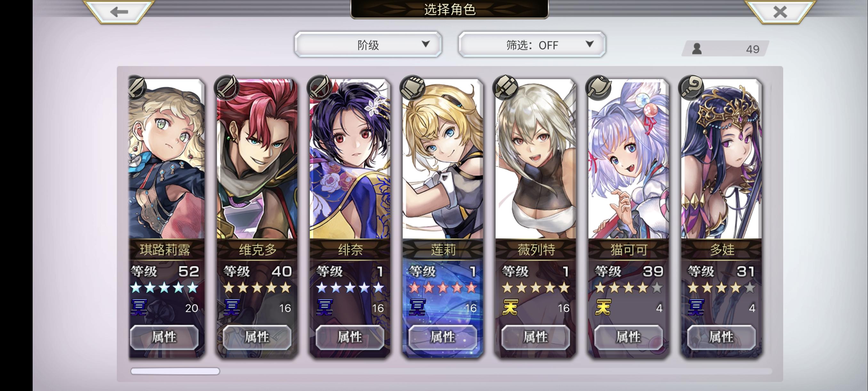Click the horizontal scrollbar thumb
Screen dimensions: 868x391
click(175, 371)
